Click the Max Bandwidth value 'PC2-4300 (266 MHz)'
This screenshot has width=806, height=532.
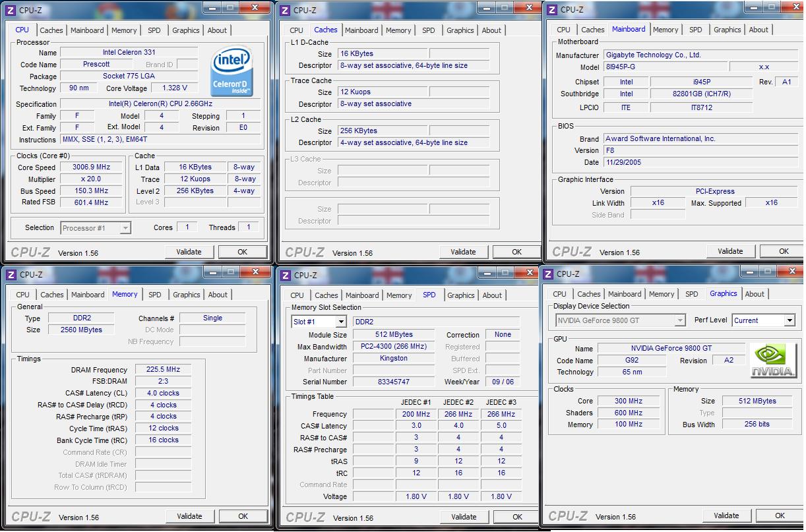394,346
